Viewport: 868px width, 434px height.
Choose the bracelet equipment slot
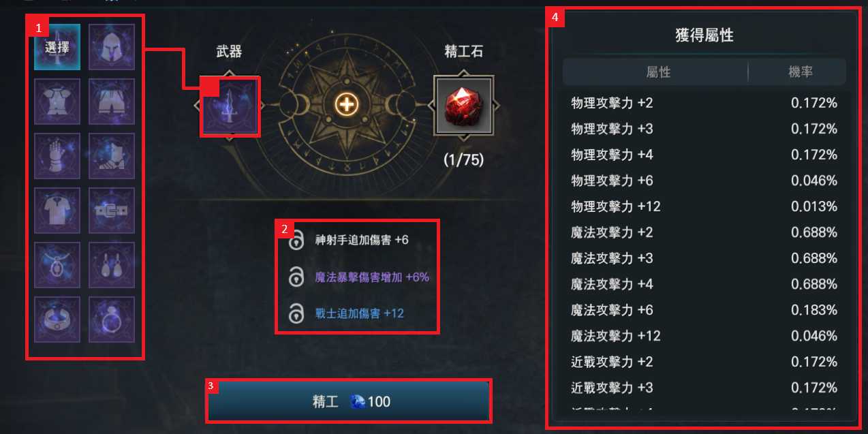[57, 320]
